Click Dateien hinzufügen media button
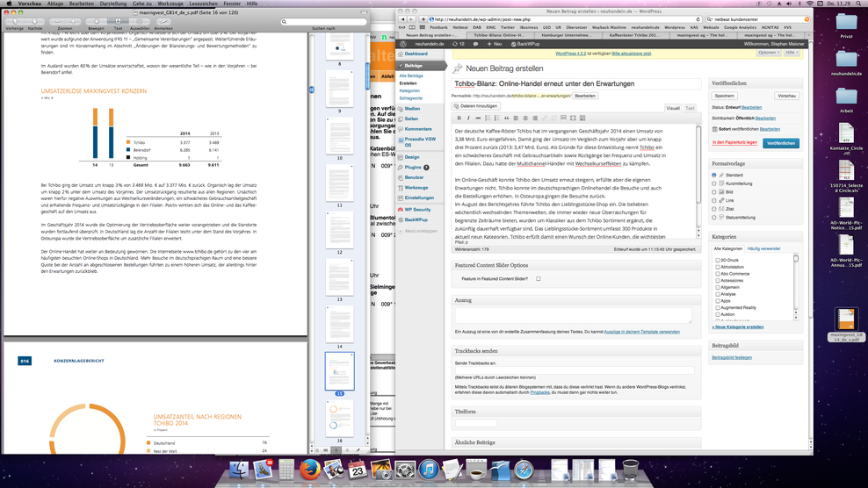Image resolution: width=868 pixels, height=488 pixels. click(x=475, y=106)
